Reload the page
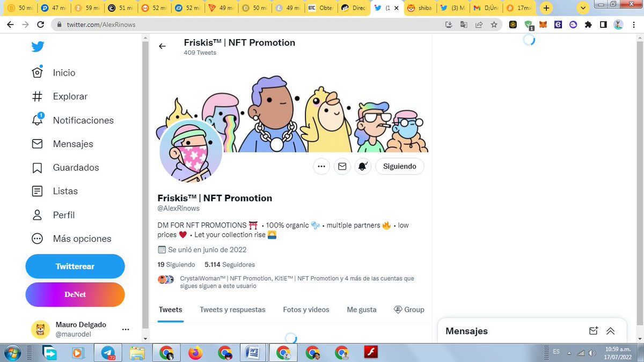 [x=40, y=25]
